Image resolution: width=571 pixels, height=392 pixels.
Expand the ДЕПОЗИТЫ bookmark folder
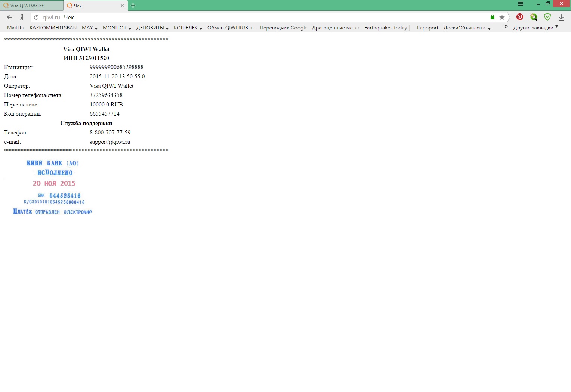point(152,28)
